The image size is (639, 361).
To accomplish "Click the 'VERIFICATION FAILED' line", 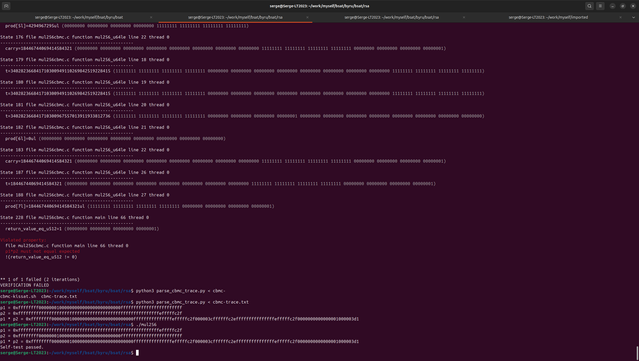I will [x=24, y=285].
